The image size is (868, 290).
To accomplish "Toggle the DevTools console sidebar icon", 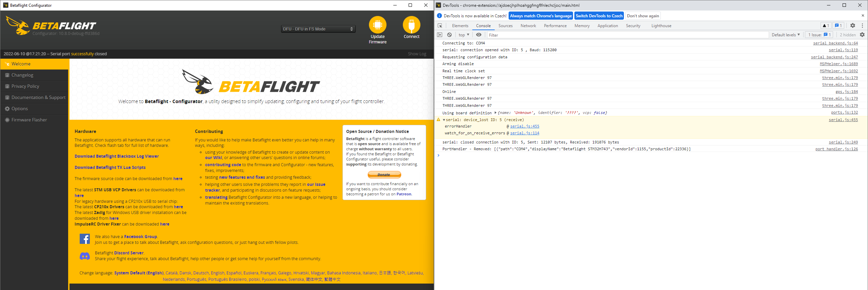I will tap(440, 35).
